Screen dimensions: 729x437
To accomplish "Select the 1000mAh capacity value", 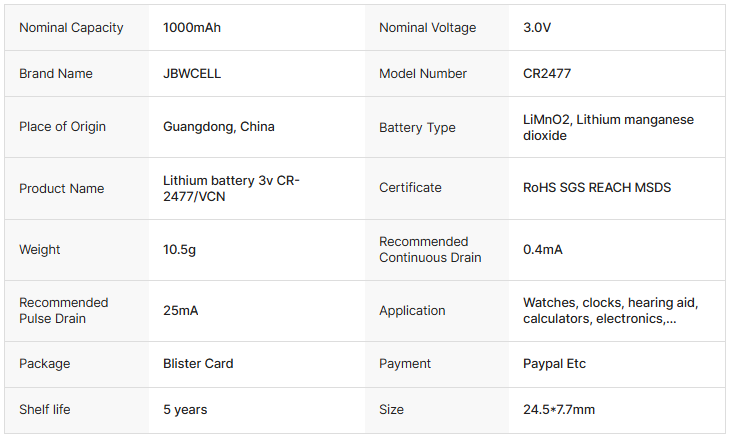I will 192,28.
